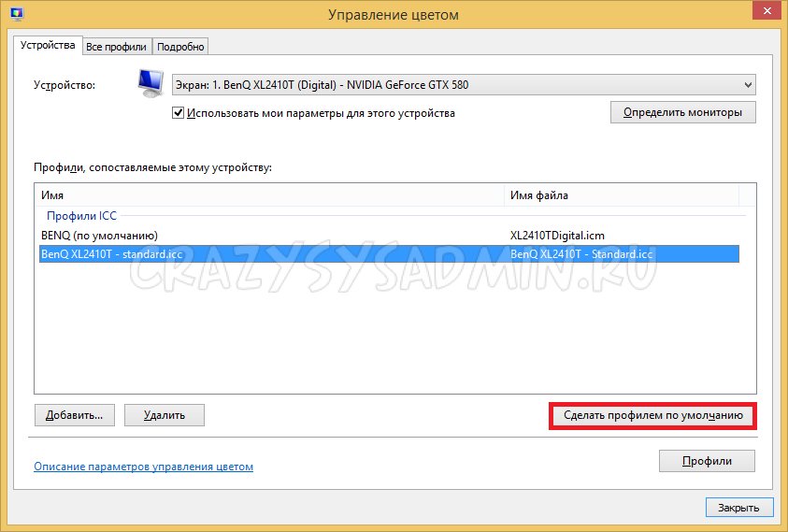Toggle 'Использовать мои параметры' checkbox
Screen dimensions: 788x532
(179, 113)
